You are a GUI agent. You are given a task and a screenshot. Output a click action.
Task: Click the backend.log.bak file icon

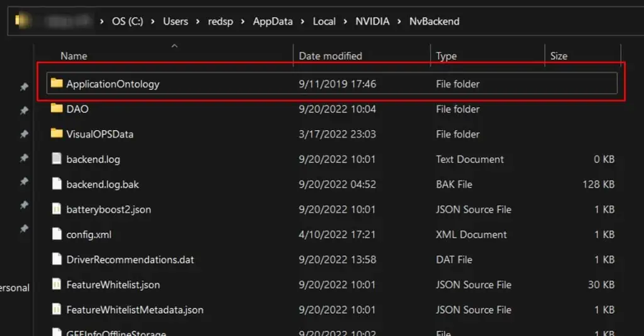57,184
